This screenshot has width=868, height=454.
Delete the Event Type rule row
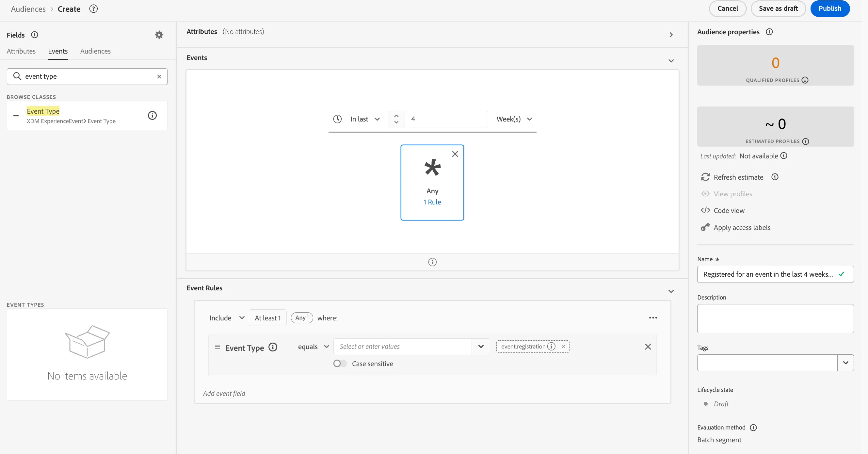(648, 347)
